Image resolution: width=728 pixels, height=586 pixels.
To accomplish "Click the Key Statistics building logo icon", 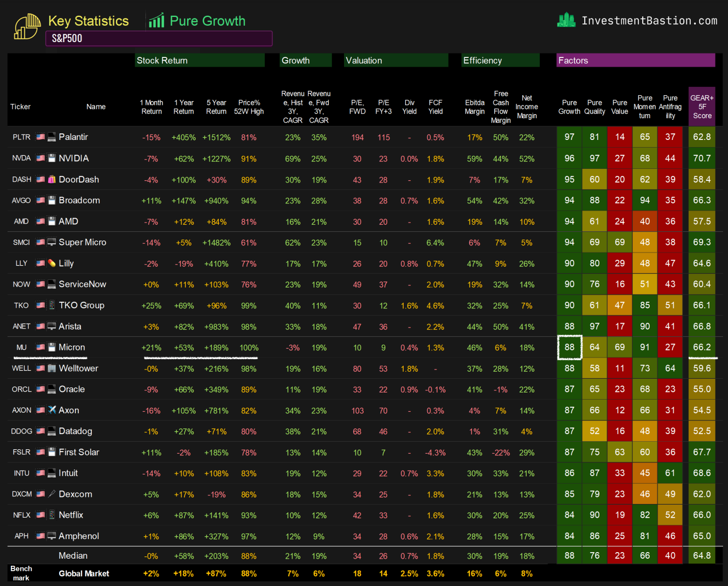I will point(27,26).
